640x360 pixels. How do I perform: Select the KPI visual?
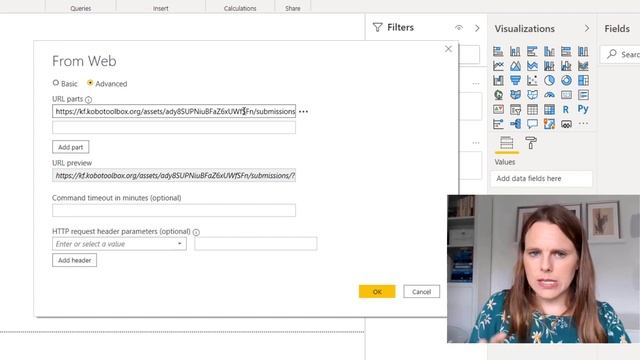[498, 109]
